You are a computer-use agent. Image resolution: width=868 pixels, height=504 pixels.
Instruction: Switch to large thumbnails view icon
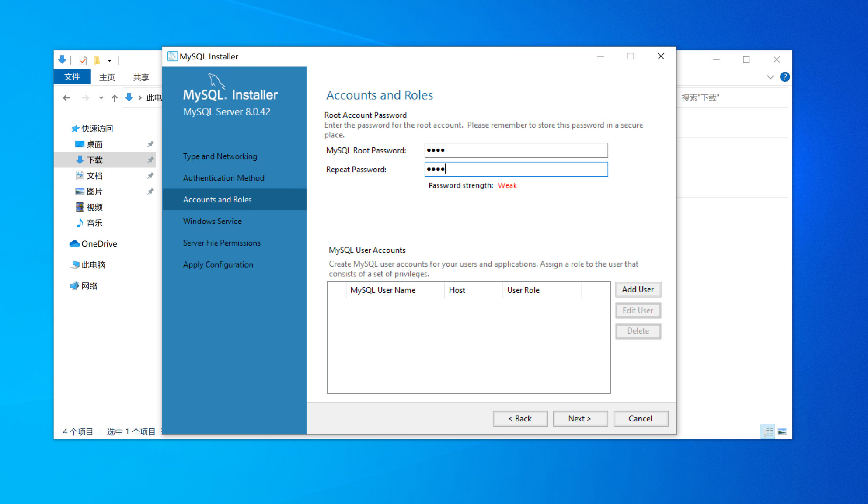click(782, 432)
